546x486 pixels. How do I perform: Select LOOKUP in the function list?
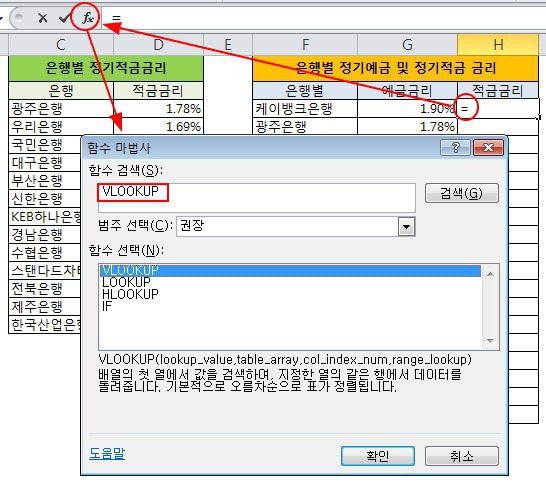[x=290, y=282]
